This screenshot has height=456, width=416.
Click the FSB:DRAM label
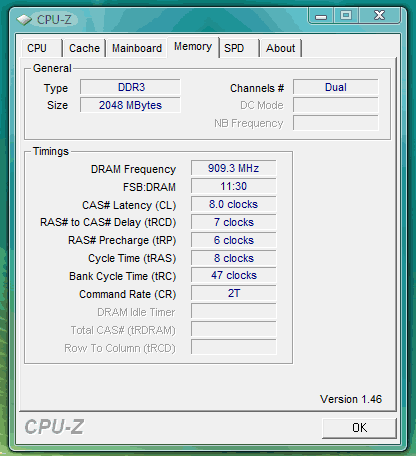coord(149,187)
